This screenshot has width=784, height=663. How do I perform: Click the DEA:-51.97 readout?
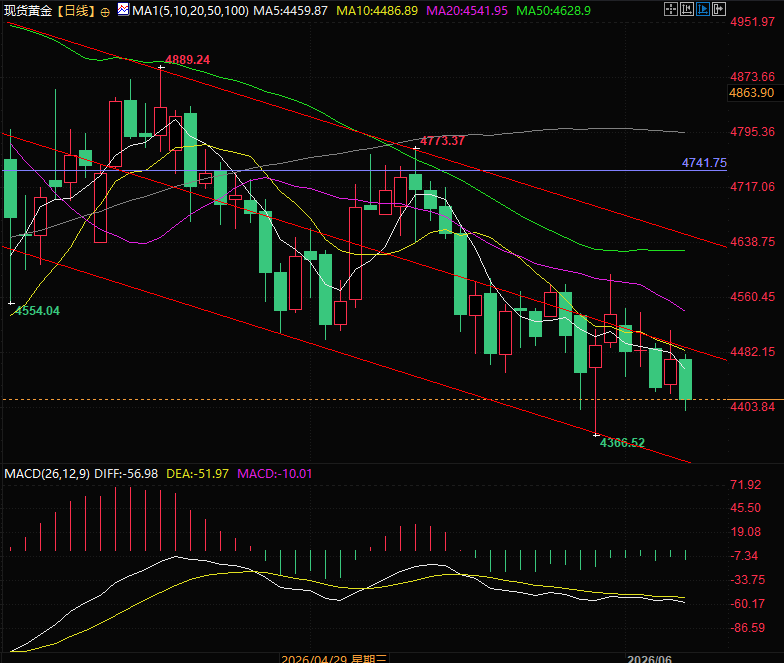coord(197,474)
